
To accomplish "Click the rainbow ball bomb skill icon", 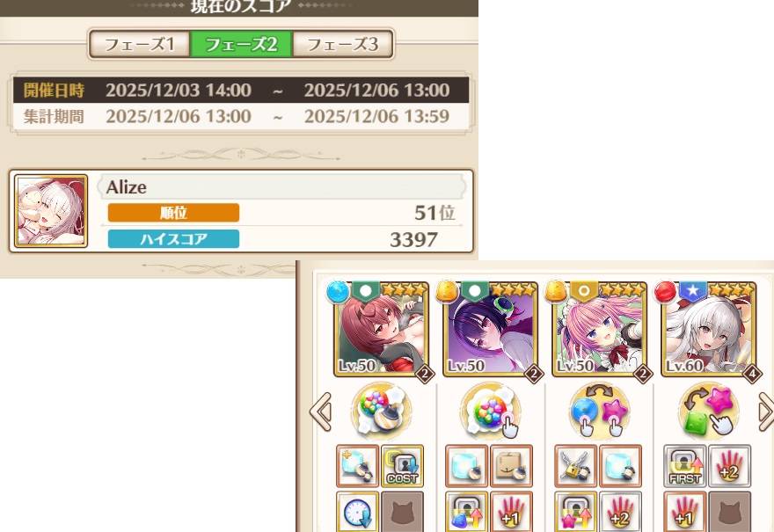I will click(x=381, y=412).
